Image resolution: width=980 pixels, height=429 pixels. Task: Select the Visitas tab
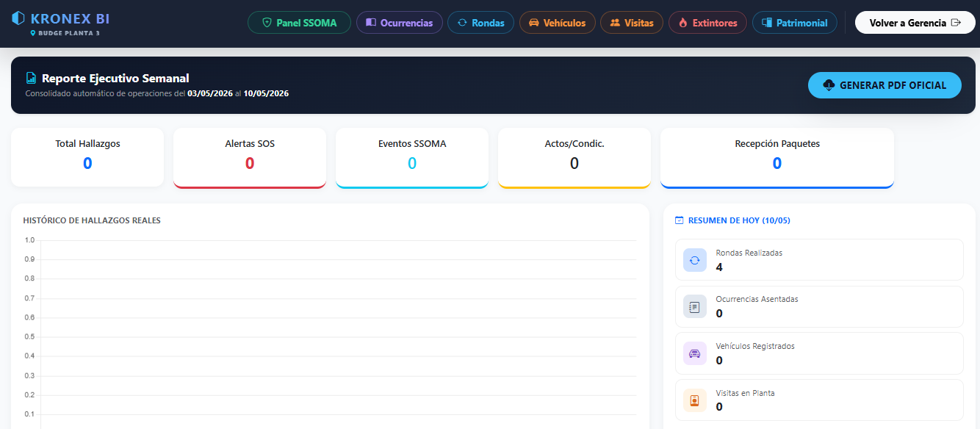coord(632,23)
